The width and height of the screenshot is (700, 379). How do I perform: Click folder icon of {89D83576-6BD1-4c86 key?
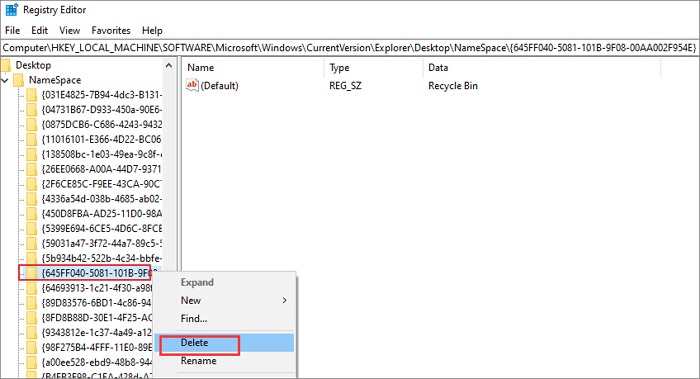coord(31,303)
